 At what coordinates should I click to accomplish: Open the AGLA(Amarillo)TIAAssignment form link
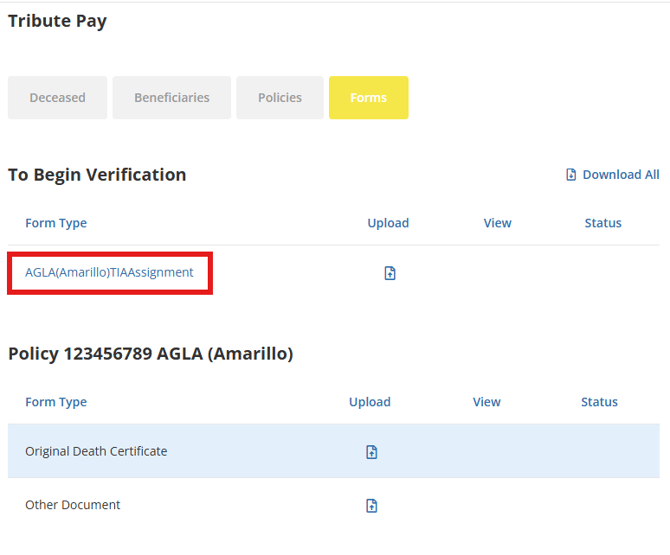[109, 272]
